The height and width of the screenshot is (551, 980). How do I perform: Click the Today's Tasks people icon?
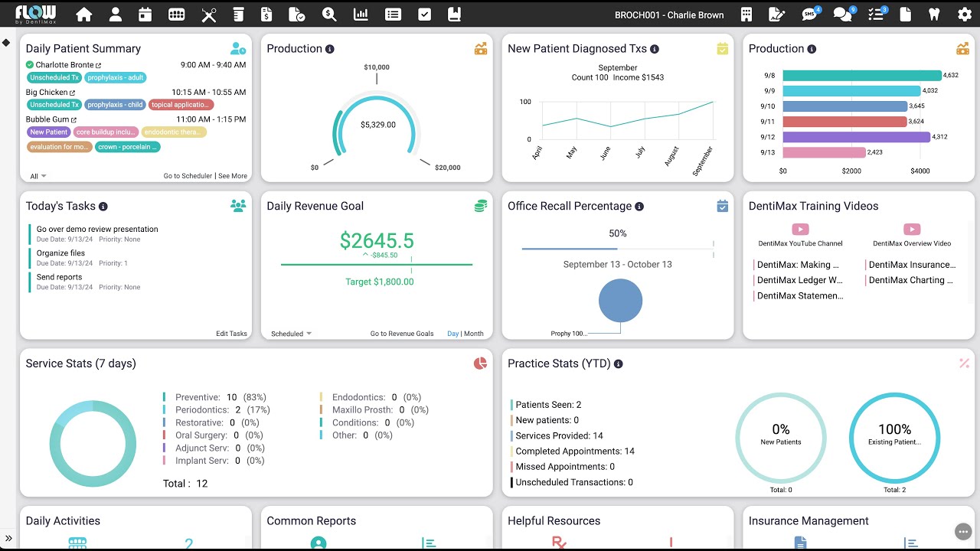pos(238,206)
